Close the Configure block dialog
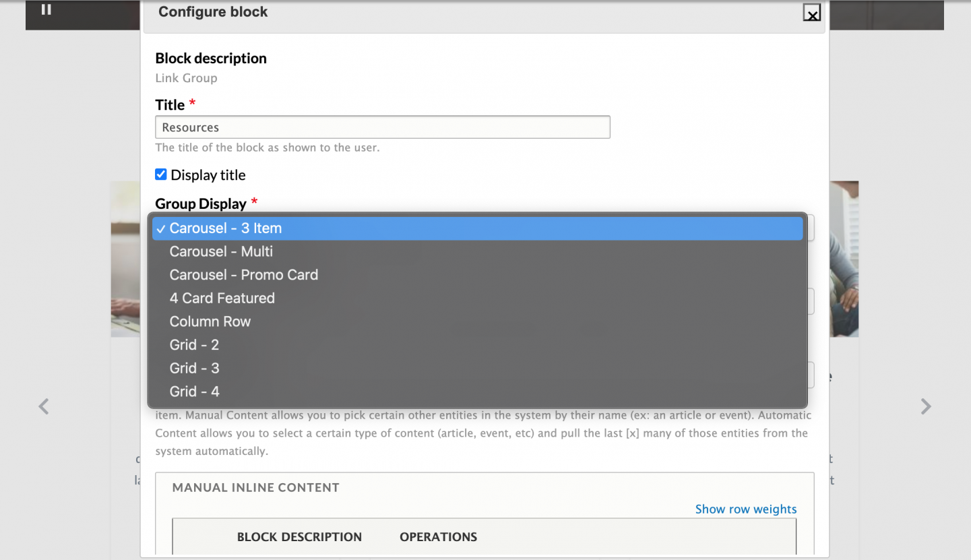The image size is (971, 560). coord(811,13)
